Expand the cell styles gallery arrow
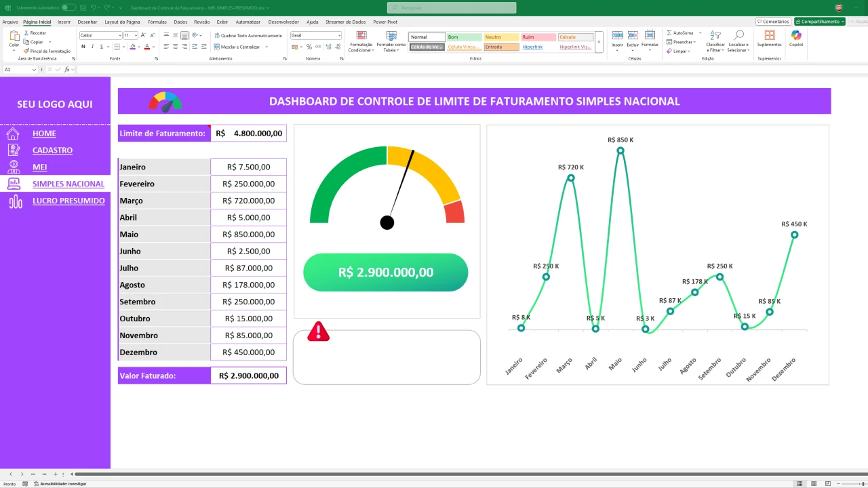868x488 pixels. point(598,42)
